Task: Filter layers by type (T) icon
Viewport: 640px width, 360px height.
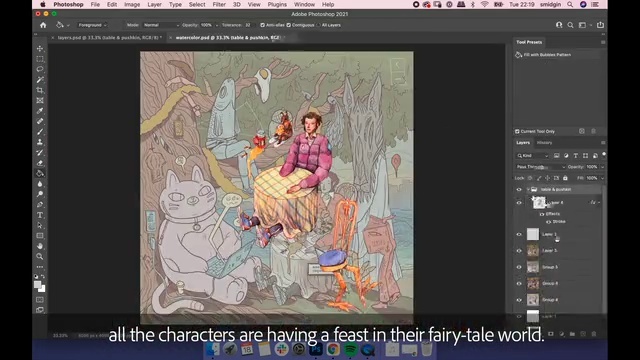Action: [576, 156]
